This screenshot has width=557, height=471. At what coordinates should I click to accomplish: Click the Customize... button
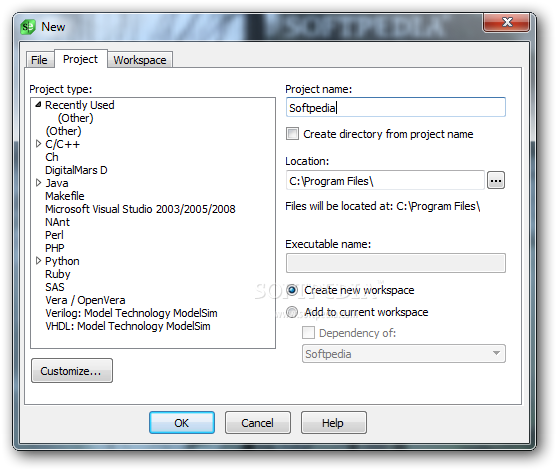pyautogui.click(x=72, y=371)
